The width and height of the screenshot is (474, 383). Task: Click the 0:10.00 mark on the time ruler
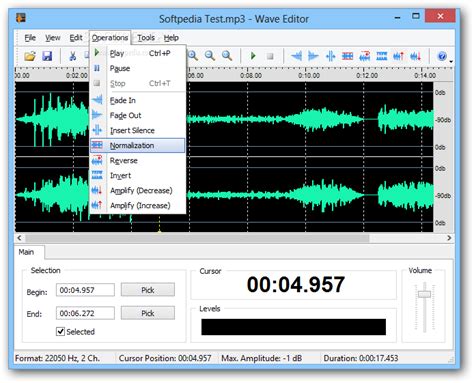point(309,76)
